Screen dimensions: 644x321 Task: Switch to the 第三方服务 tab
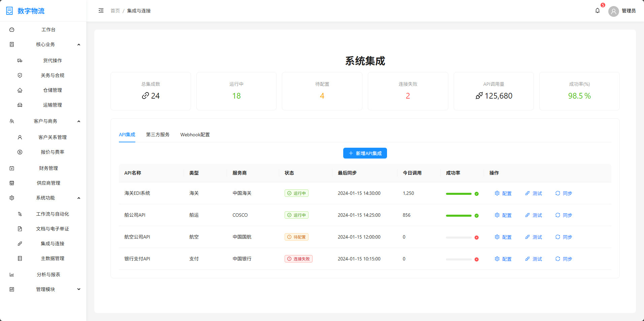click(157, 134)
